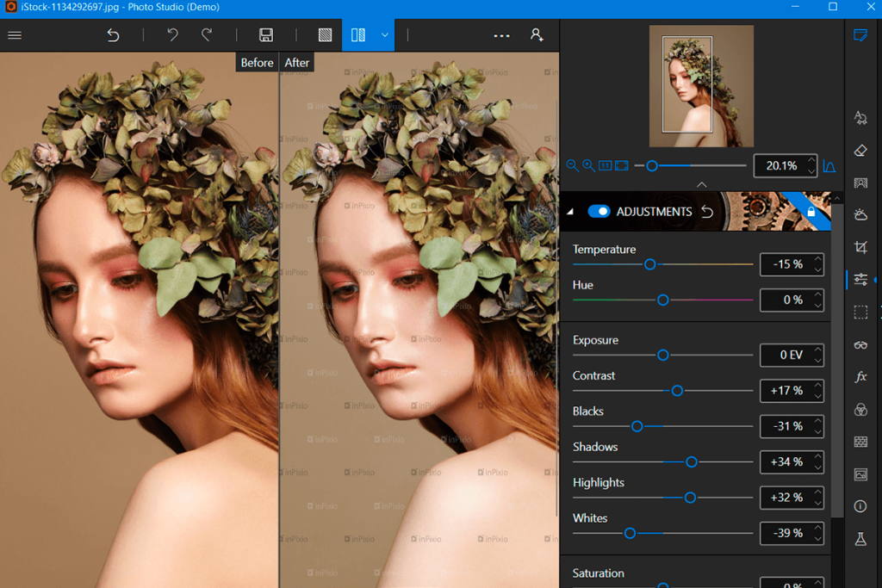Select the Eraser tool on the right
Image resolution: width=882 pixels, height=588 pixels.
tap(860, 151)
